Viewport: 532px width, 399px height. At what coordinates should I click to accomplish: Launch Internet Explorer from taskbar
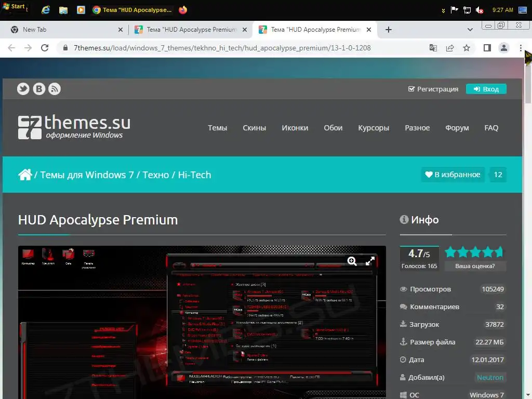point(46,10)
